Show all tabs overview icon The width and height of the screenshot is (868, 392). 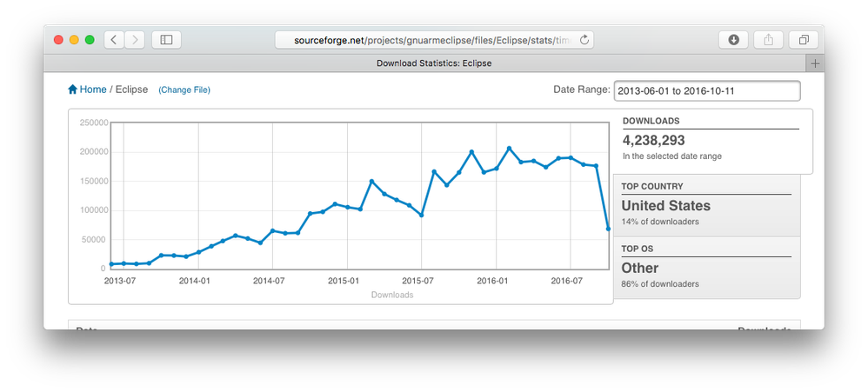pos(804,40)
